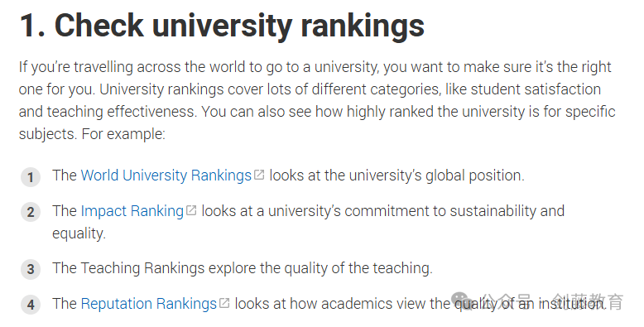
Task: Click external-link icon beside Reputation Rankings
Action: 223,303
